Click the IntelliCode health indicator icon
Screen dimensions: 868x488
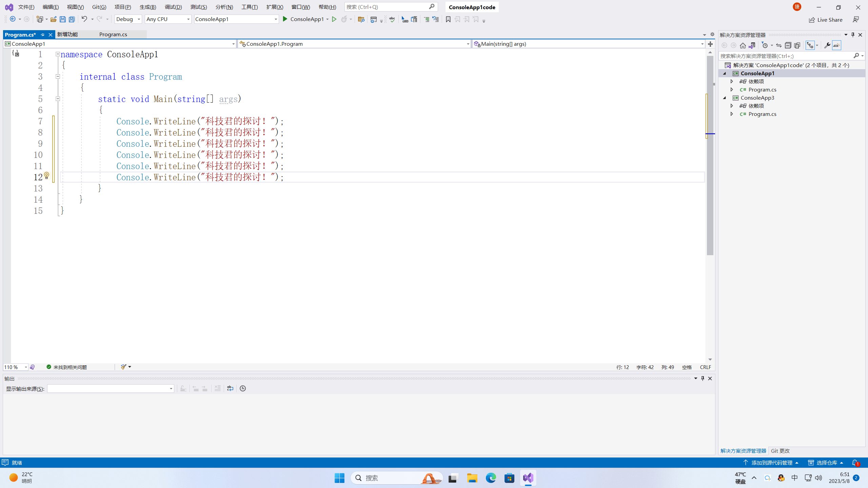click(x=32, y=367)
